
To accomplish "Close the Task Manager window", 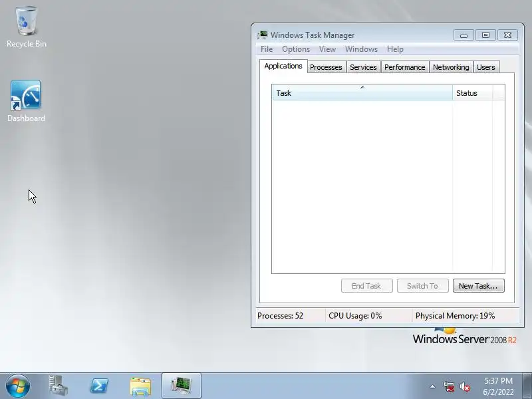I will (507, 35).
